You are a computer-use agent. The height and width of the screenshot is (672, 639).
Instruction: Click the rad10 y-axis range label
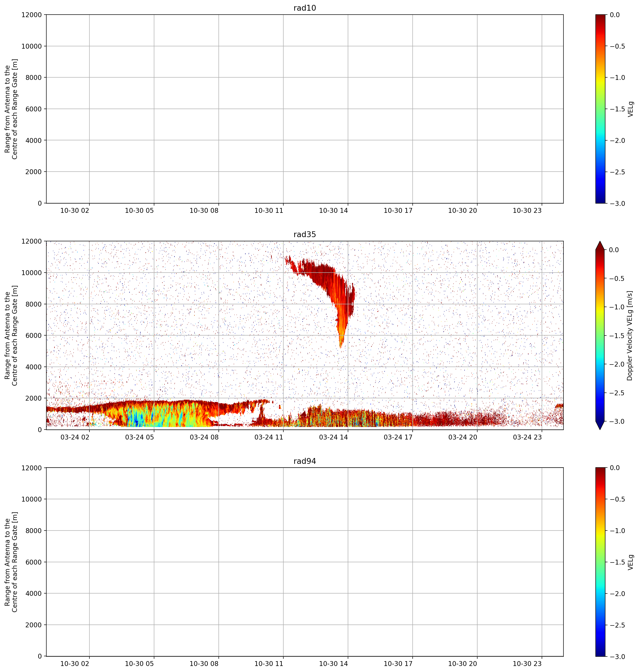coord(11,109)
